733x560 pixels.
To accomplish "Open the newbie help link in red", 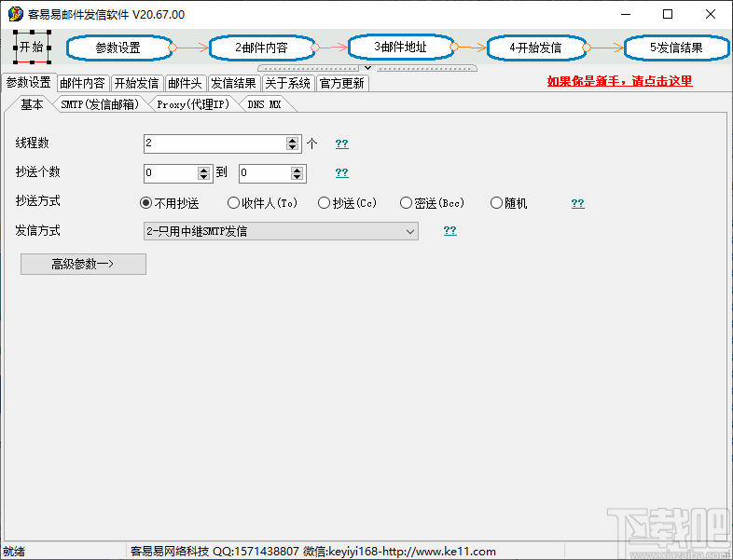I will pyautogui.click(x=619, y=81).
